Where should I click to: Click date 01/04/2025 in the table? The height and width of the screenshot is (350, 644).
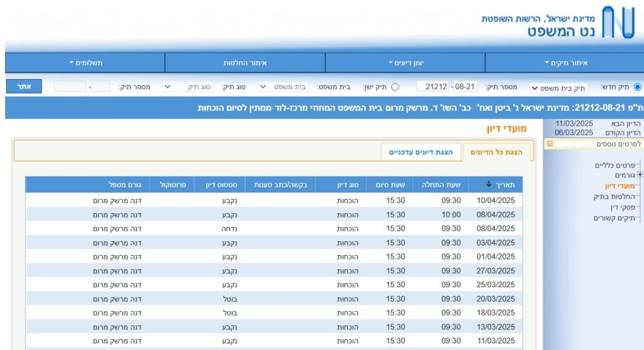pyautogui.click(x=496, y=257)
